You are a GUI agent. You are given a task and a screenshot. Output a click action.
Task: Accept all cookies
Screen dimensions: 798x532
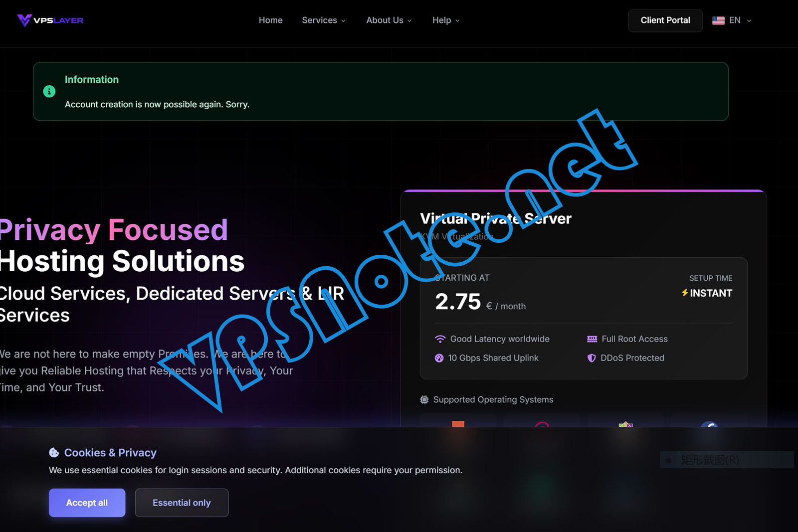point(87,503)
